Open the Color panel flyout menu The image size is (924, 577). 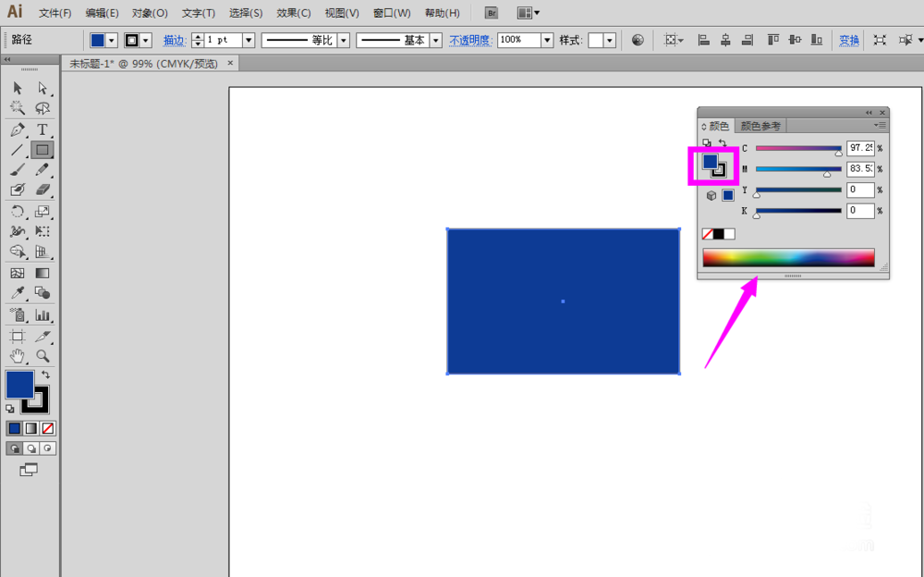pyautogui.click(x=880, y=126)
